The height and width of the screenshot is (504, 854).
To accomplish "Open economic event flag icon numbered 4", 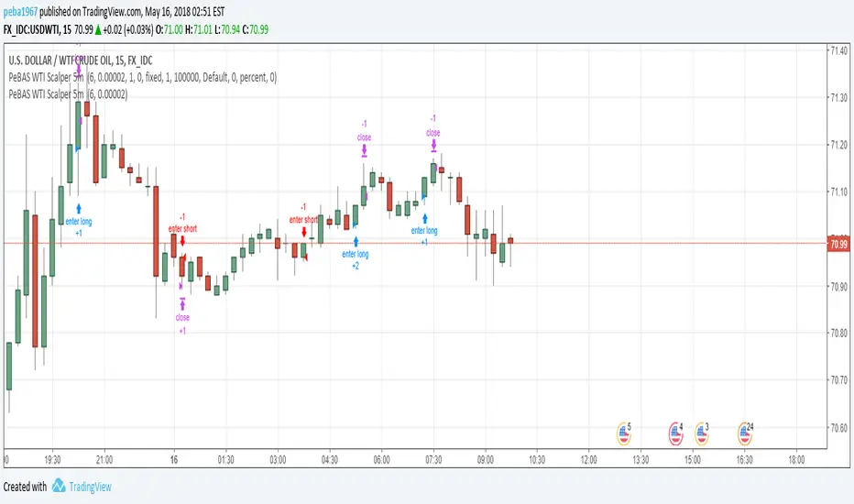I will (676, 433).
